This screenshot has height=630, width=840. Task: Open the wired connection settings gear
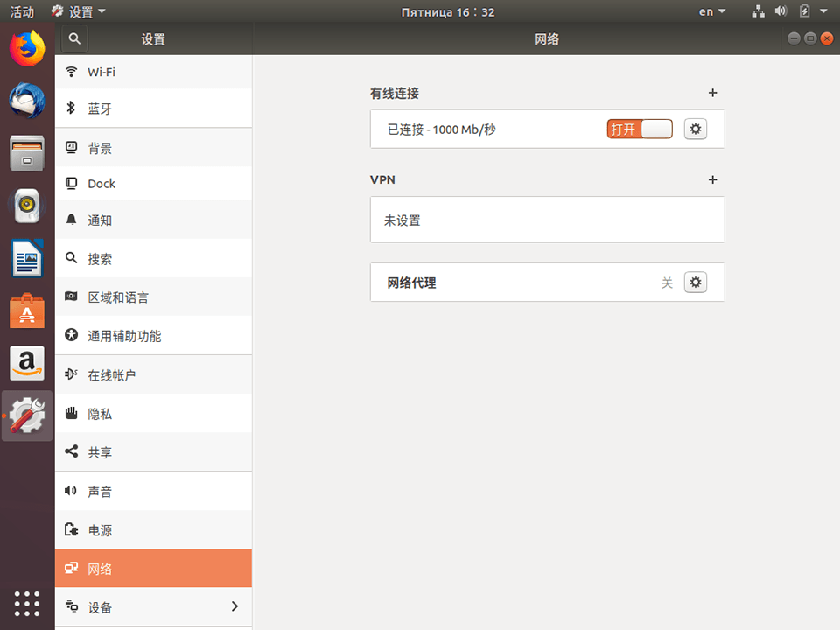click(x=695, y=129)
